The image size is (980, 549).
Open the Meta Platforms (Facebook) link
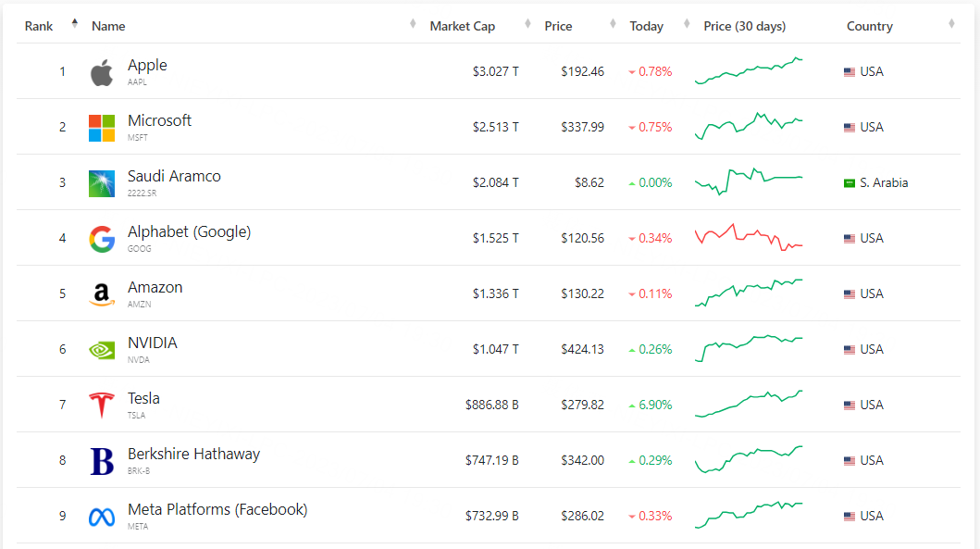(x=217, y=509)
